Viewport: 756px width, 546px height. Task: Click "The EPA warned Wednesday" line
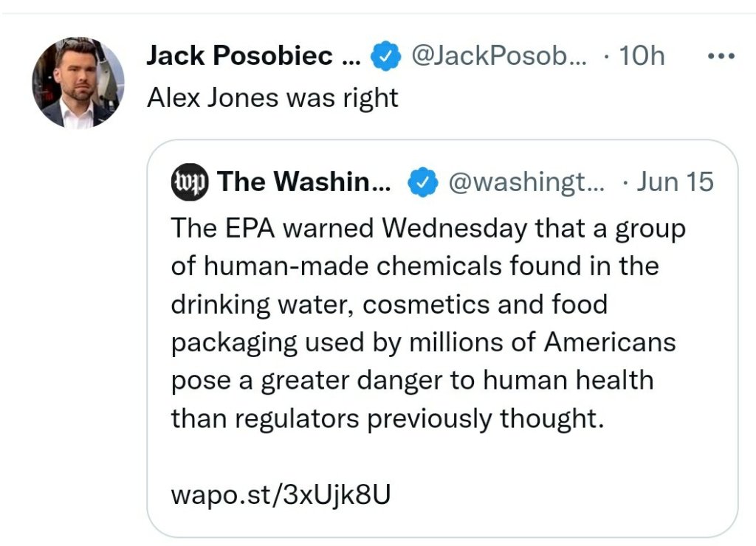pos(428,228)
